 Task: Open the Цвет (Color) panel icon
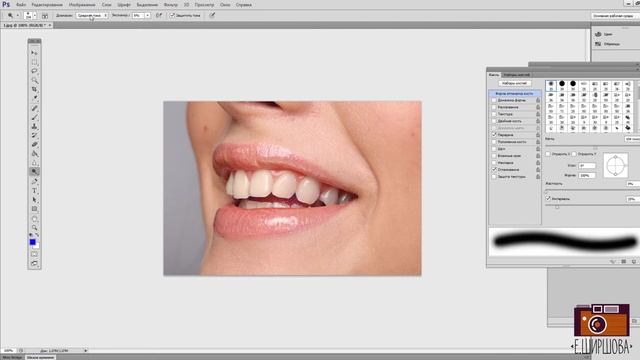point(598,34)
